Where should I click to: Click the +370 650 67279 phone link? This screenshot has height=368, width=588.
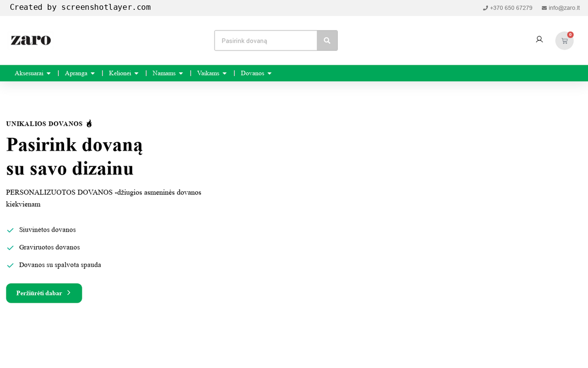point(511,8)
